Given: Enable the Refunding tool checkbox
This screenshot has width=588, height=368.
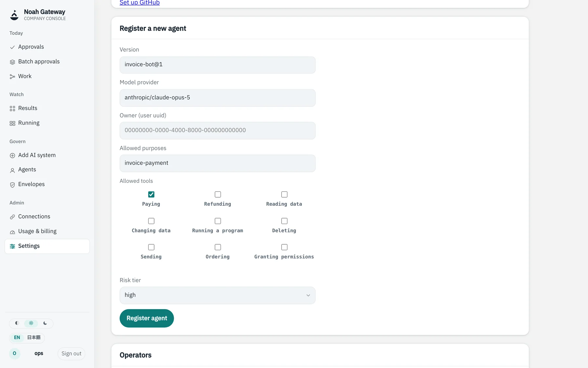Looking at the screenshot, I should [218, 194].
